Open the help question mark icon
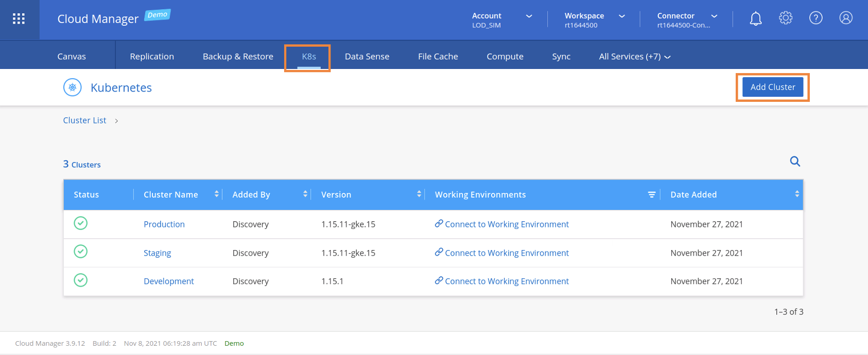The width and height of the screenshot is (868, 355). click(x=815, y=19)
